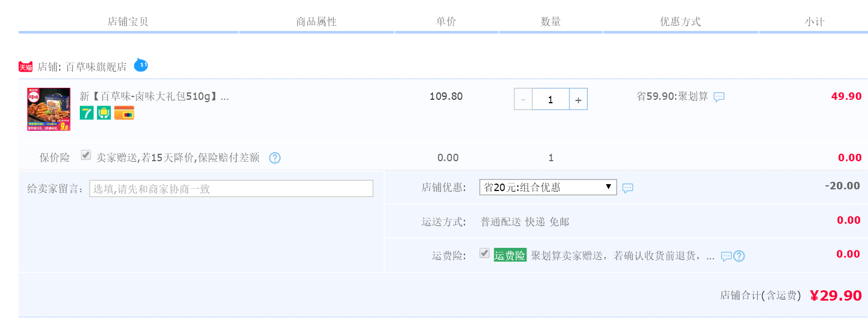
Task: Toggle the 运费险 freight insurance checkbox
Action: coord(485,253)
